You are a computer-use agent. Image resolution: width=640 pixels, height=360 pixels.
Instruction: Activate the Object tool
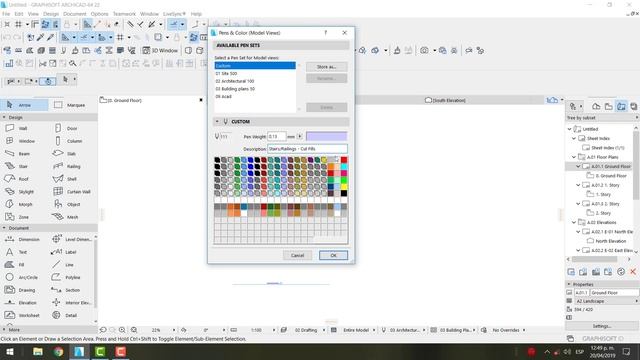67,204
